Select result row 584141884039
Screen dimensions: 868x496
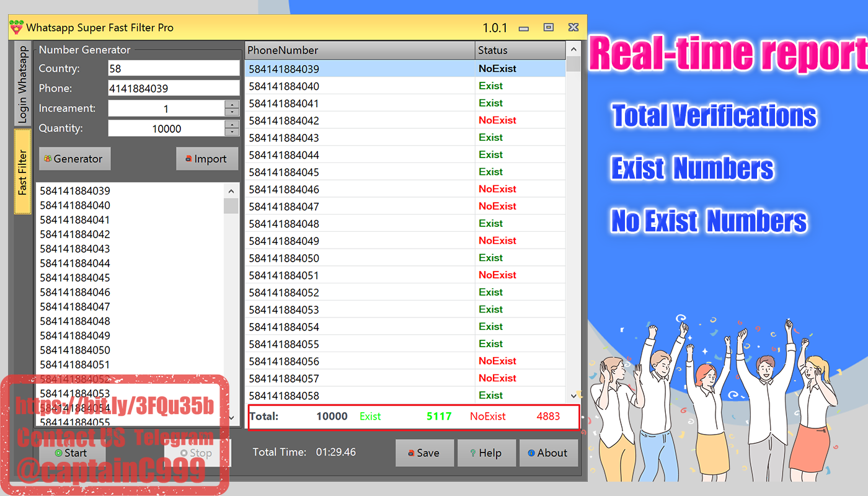405,69
